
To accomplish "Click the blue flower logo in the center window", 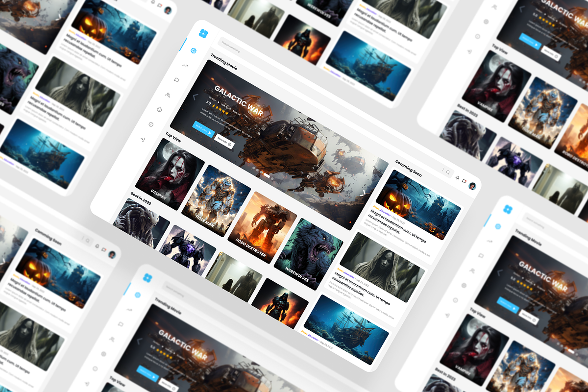I will (x=203, y=33).
